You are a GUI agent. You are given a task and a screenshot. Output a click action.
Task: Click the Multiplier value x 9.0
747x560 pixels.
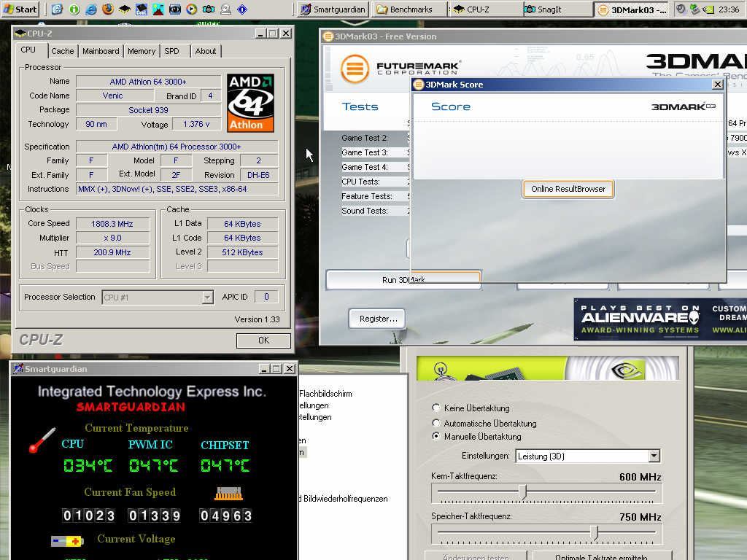(x=112, y=238)
